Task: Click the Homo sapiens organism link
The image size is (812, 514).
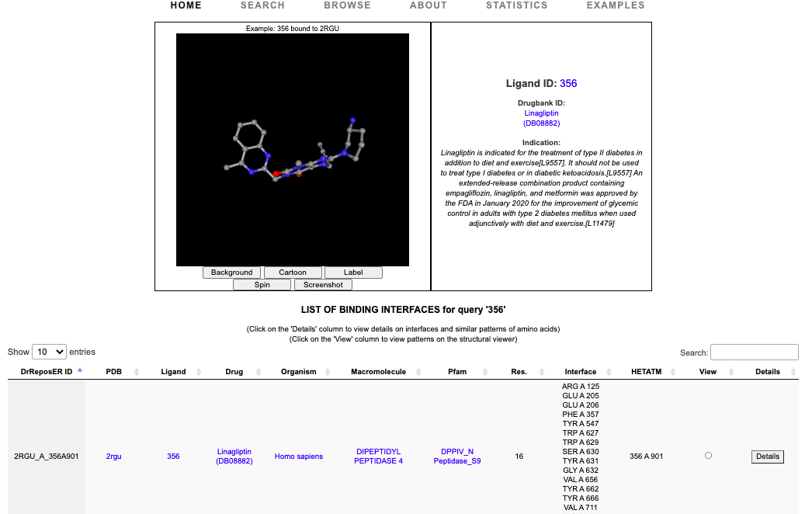Action: [x=299, y=457]
